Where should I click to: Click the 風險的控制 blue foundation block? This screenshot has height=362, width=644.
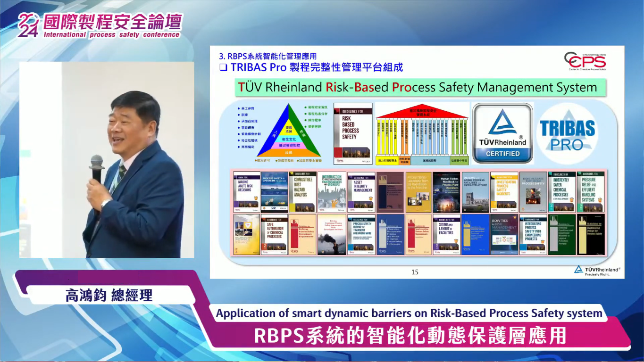[x=430, y=160]
